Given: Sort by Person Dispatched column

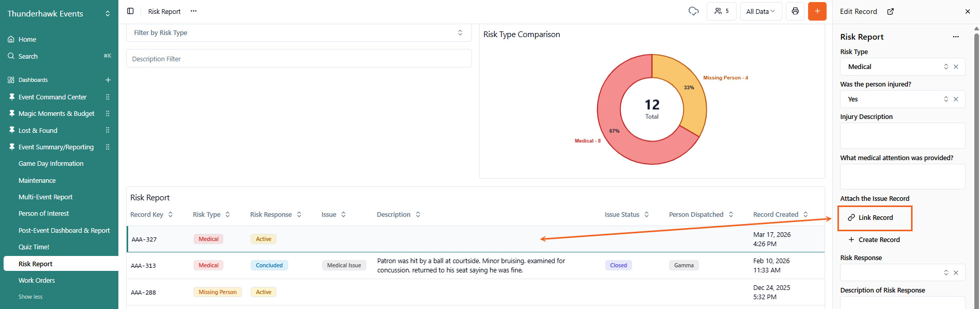Looking at the screenshot, I should coord(731,215).
